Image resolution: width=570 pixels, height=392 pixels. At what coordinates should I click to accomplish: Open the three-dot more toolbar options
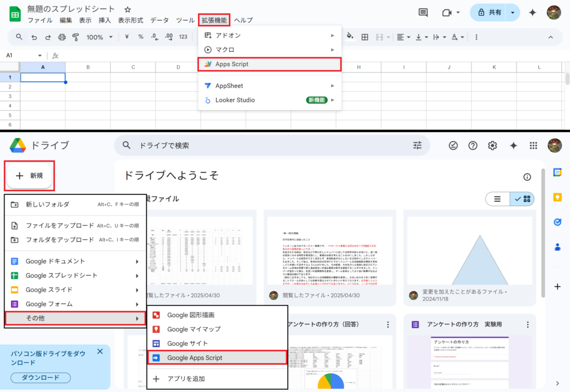coord(476,37)
